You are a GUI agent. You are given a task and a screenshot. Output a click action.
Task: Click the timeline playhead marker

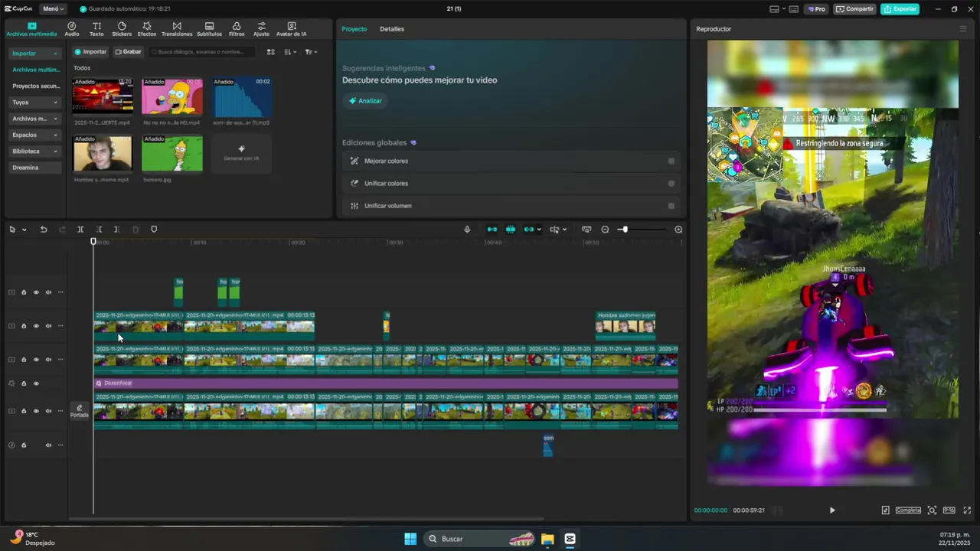tap(93, 242)
